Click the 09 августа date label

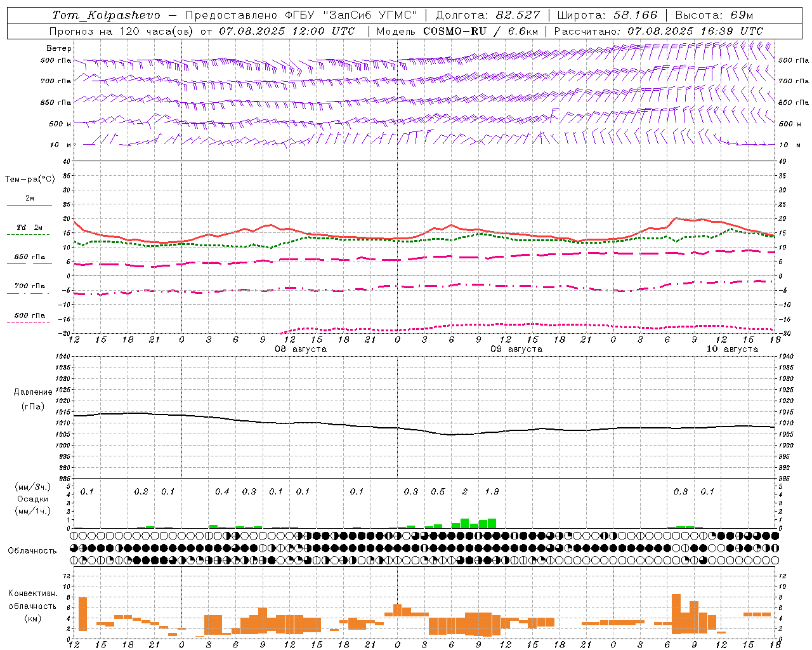[516, 349]
